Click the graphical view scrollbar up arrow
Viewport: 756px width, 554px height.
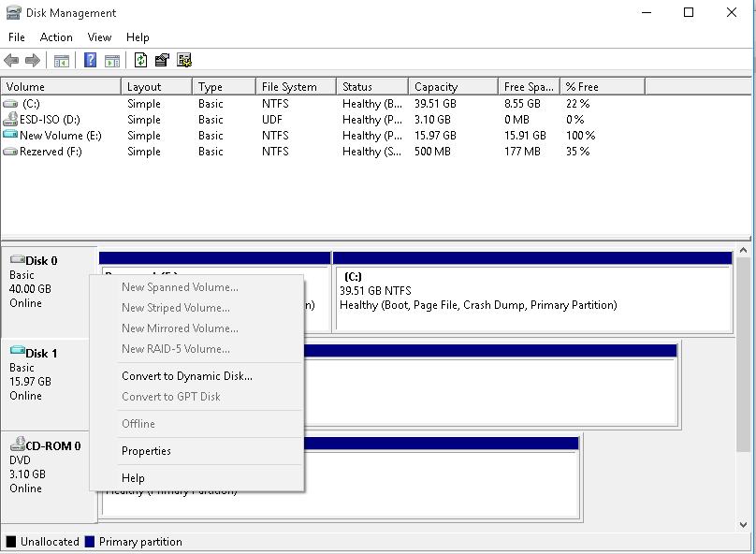[743, 250]
